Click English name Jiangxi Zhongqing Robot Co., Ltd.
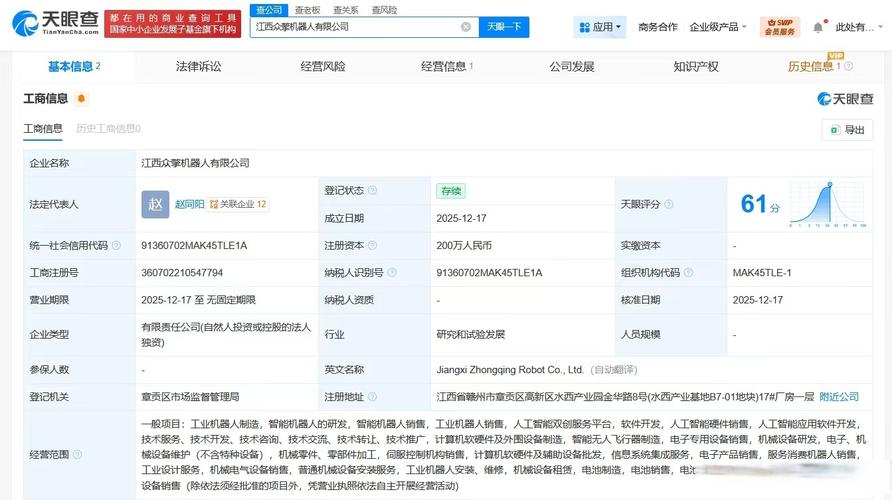The height and width of the screenshot is (500, 892). tap(510, 370)
